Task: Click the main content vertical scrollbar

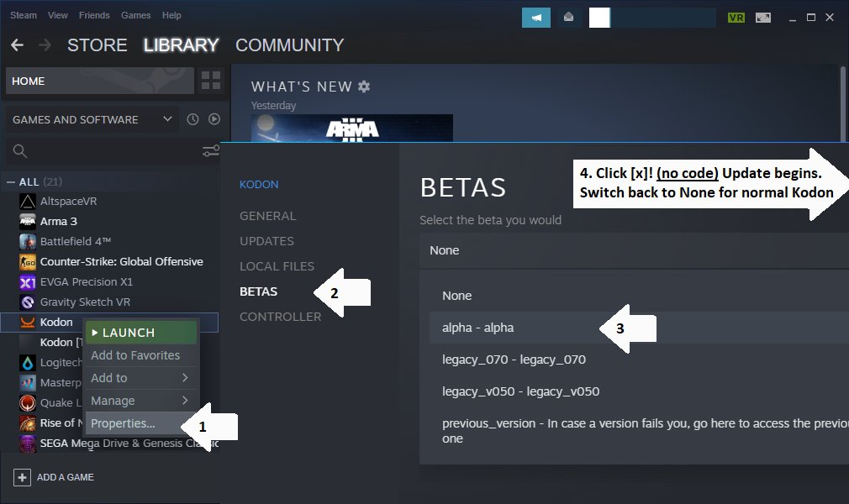Action: click(x=842, y=102)
